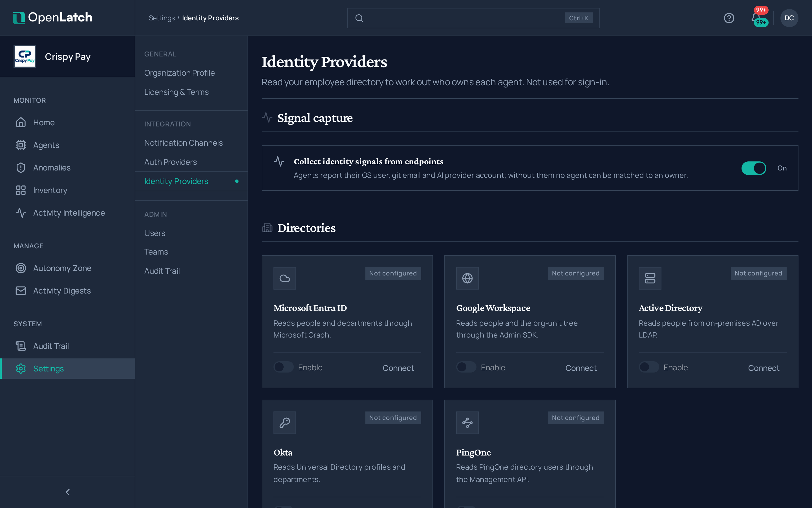Focus the top search field

tap(473, 18)
